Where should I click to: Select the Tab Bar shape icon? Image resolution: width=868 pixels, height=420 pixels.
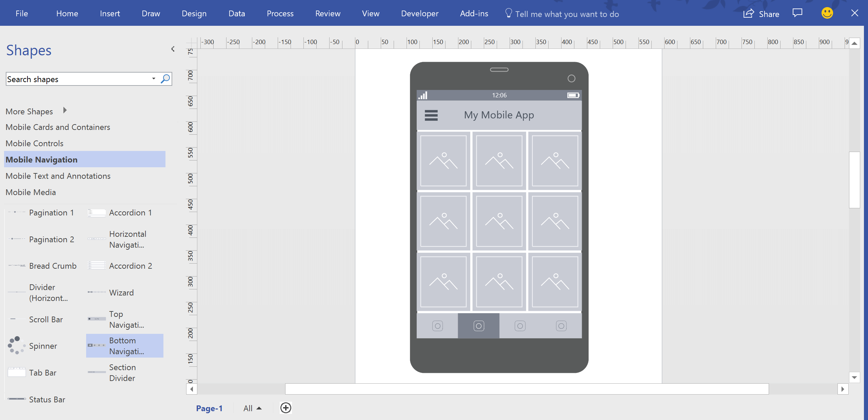[x=16, y=373]
